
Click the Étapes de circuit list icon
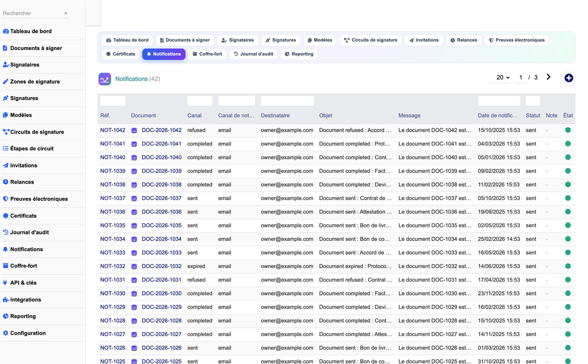[x=6, y=148]
